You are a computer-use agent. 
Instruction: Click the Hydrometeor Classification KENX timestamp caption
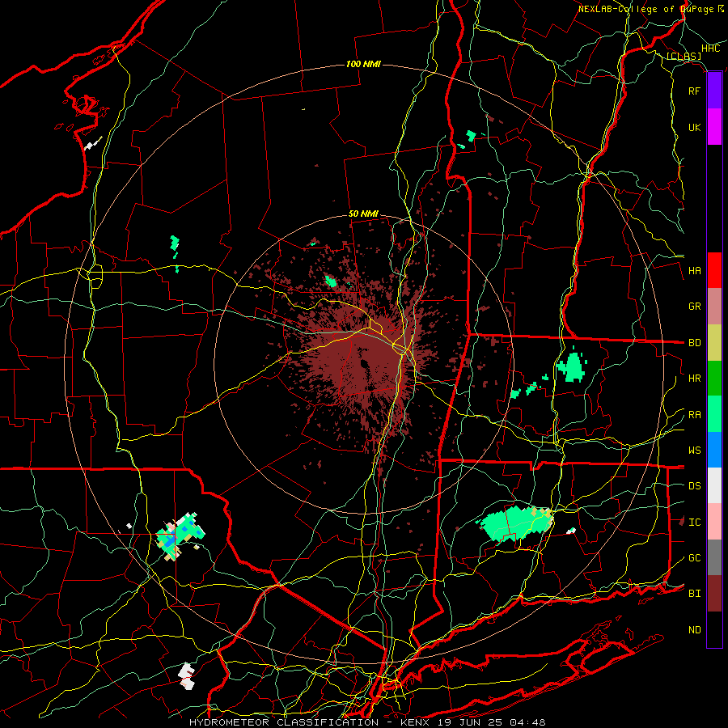[367, 722]
